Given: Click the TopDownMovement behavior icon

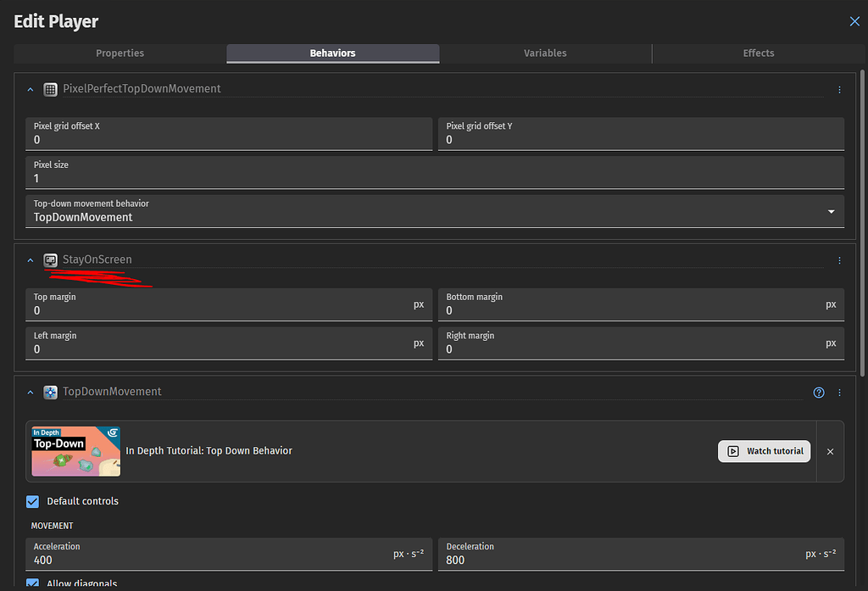Looking at the screenshot, I should pyautogui.click(x=50, y=392).
